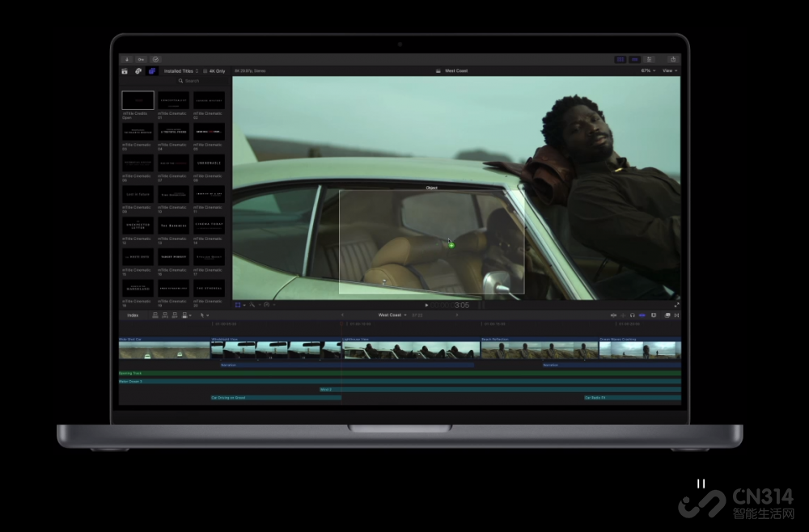Open the timeline Index

(x=133, y=315)
